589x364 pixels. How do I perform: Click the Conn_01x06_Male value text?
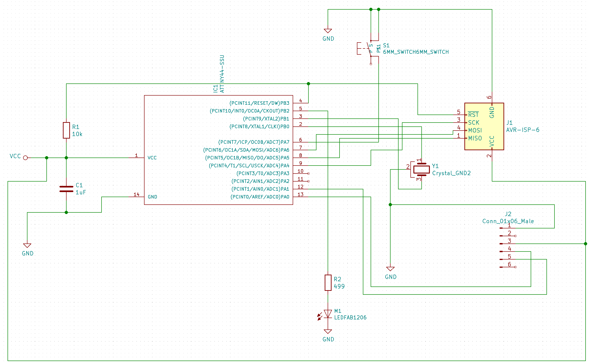click(x=508, y=221)
